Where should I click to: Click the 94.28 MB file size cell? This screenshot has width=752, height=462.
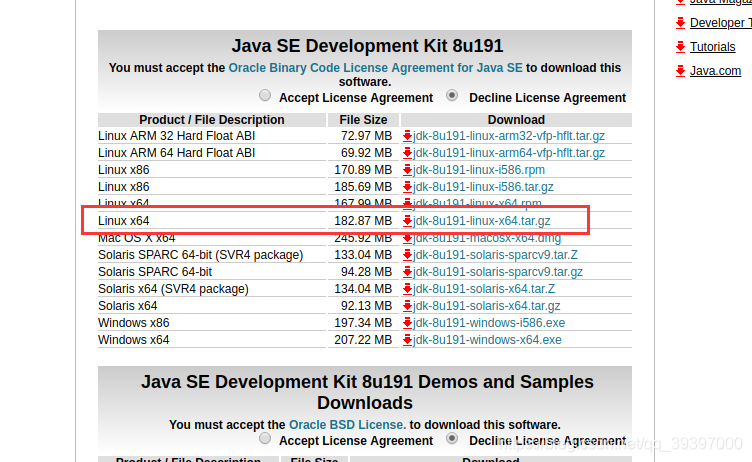click(x=366, y=272)
